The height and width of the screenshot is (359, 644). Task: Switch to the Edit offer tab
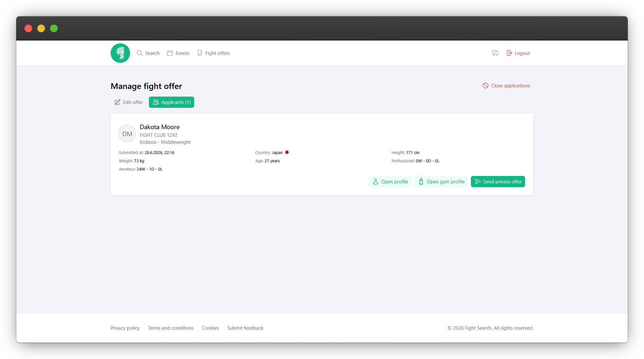(129, 102)
